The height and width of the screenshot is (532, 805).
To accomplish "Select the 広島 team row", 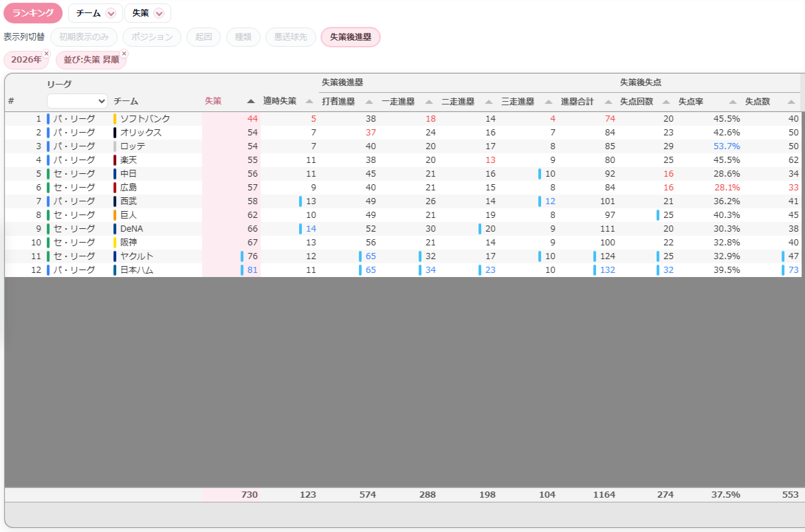I will click(402, 188).
